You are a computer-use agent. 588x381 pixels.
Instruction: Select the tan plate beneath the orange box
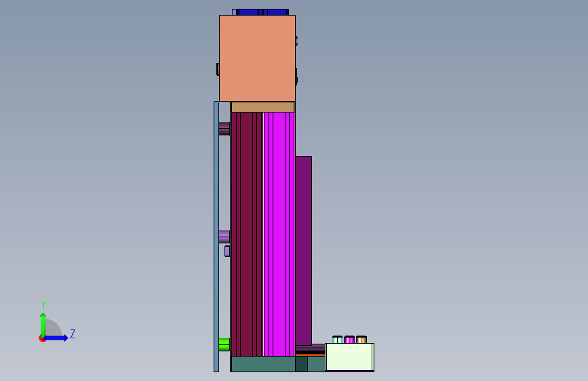pyautogui.click(x=262, y=107)
